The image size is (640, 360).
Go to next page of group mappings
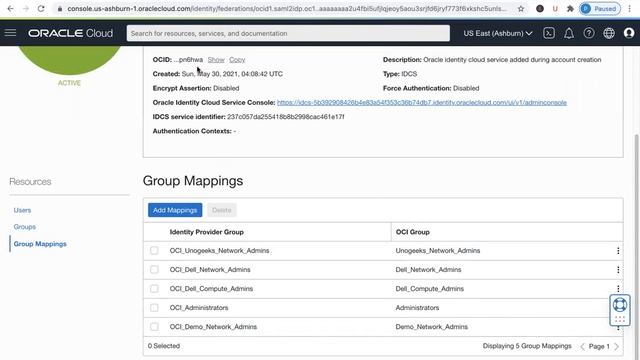[x=616, y=347]
